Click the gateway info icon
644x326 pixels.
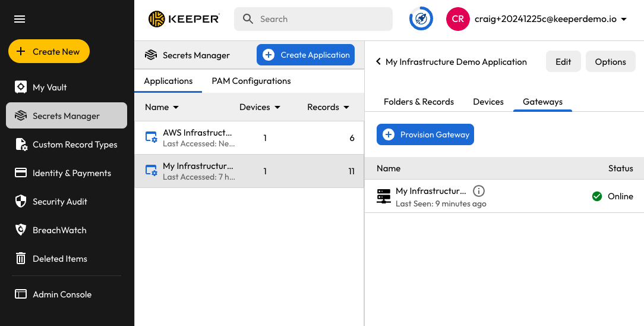tap(479, 191)
